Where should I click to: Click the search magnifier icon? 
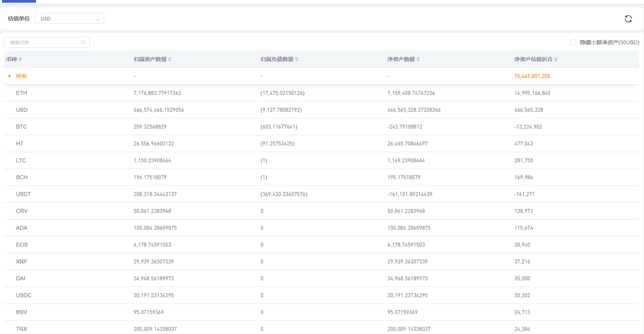(83, 42)
